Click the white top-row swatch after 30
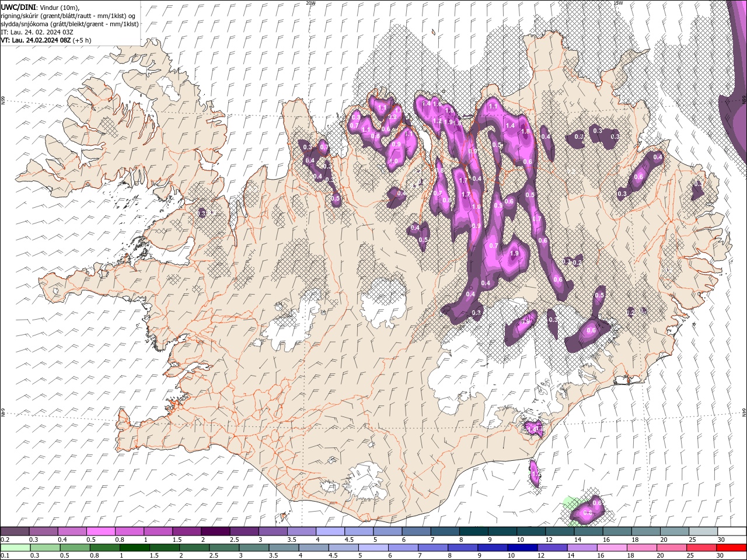 point(732,531)
